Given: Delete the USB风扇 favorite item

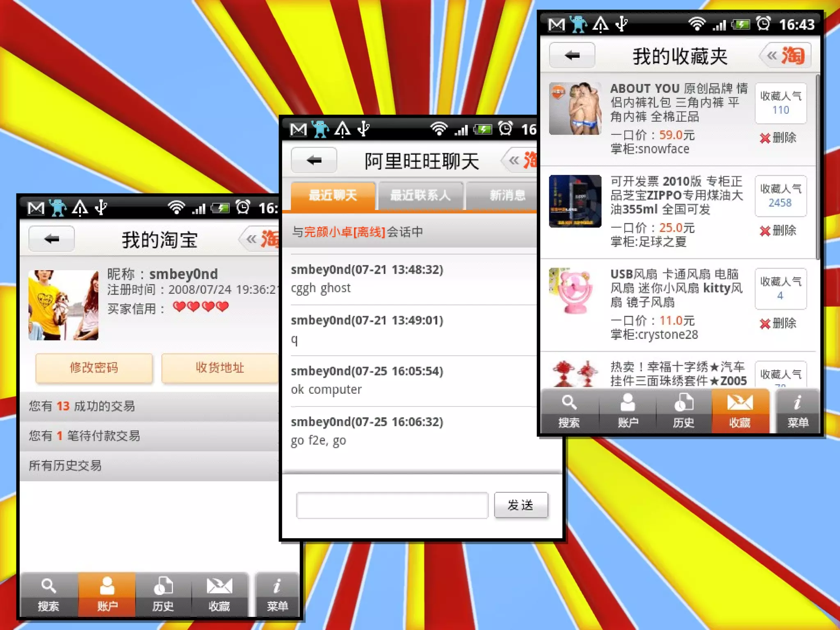Looking at the screenshot, I should coord(778,324).
